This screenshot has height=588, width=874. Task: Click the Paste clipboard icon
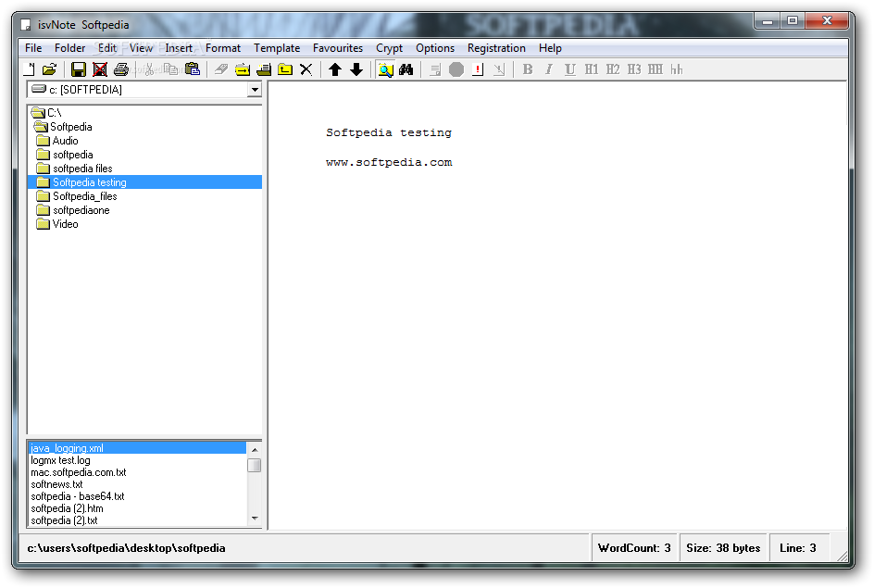pos(193,69)
